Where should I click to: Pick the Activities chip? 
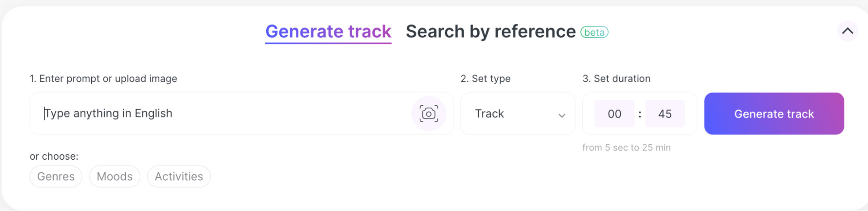coord(179,177)
